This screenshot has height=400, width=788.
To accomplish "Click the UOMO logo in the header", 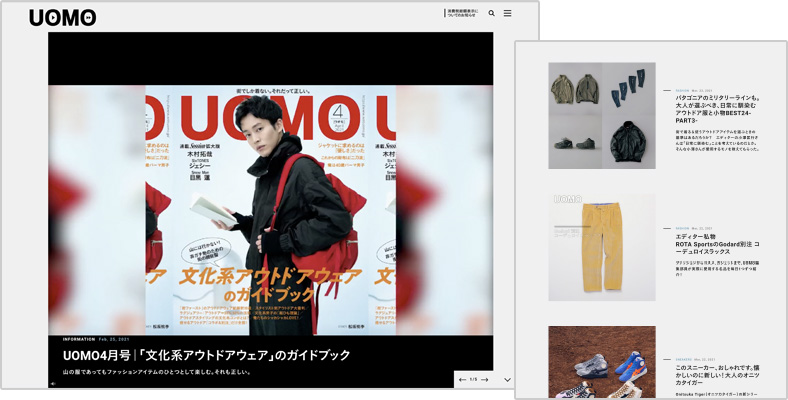I will [x=62, y=17].
